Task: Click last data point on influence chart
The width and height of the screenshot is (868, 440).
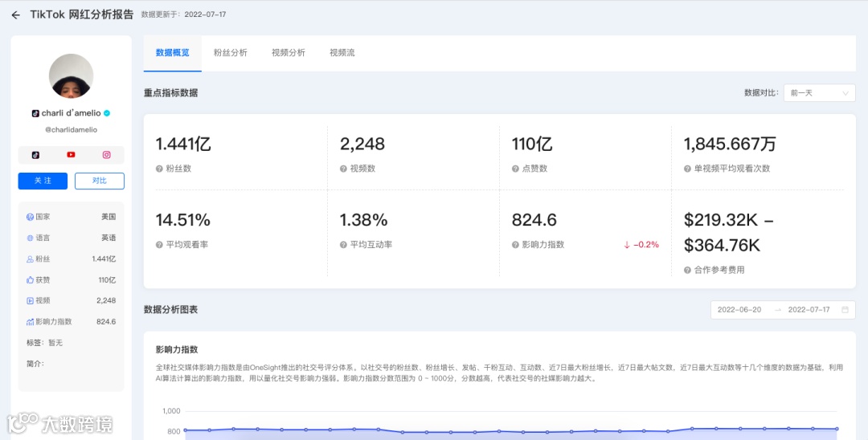Action: [837, 429]
